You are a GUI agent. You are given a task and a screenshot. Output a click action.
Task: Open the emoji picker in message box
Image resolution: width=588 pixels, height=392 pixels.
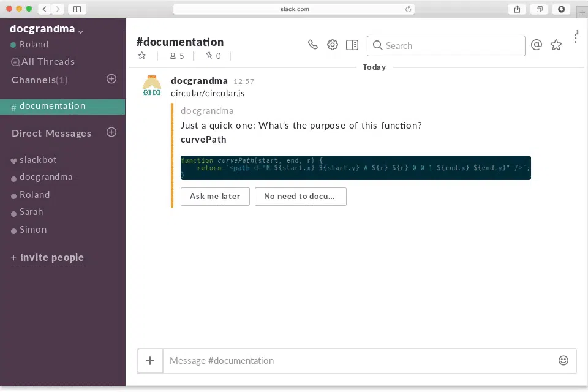coord(563,361)
